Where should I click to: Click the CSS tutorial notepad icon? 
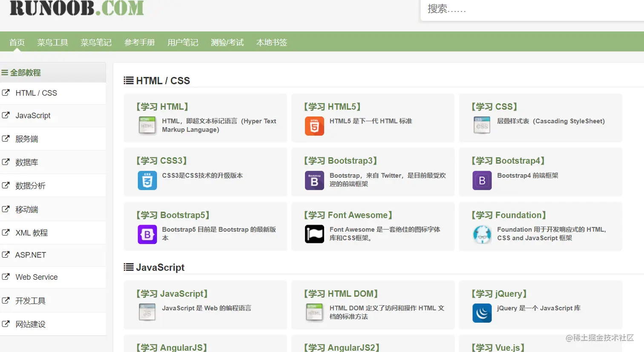coord(482,126)
